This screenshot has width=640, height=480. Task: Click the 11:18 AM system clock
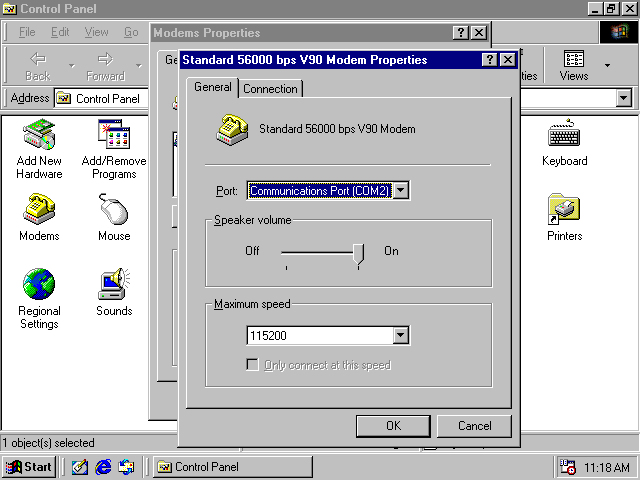tap(607, 467)
